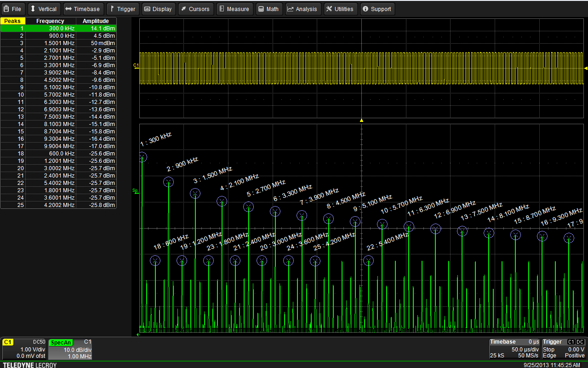Open the Trigger menu

(123, 9)
